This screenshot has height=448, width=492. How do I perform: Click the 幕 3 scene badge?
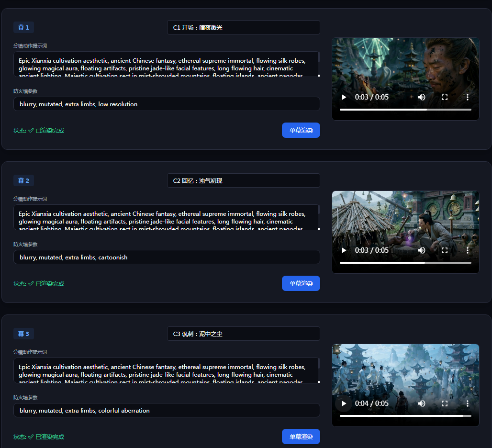[x=23, y=334]
